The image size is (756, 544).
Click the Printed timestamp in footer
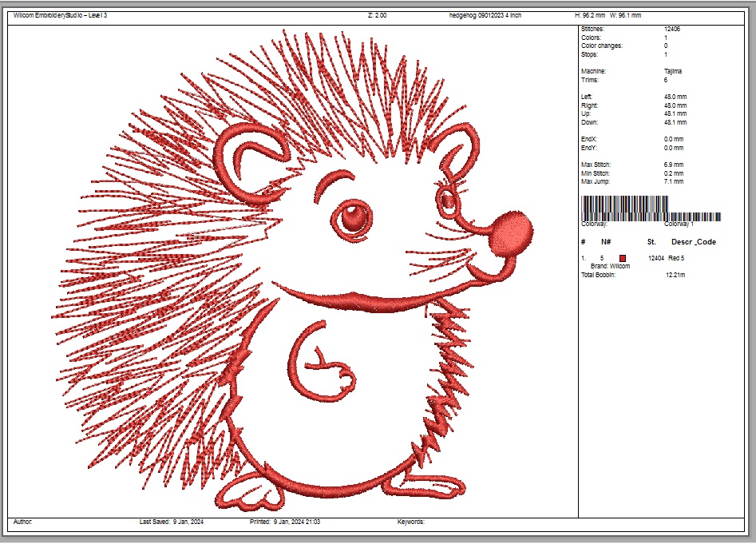pyautogui.click(x=285, y=522)
